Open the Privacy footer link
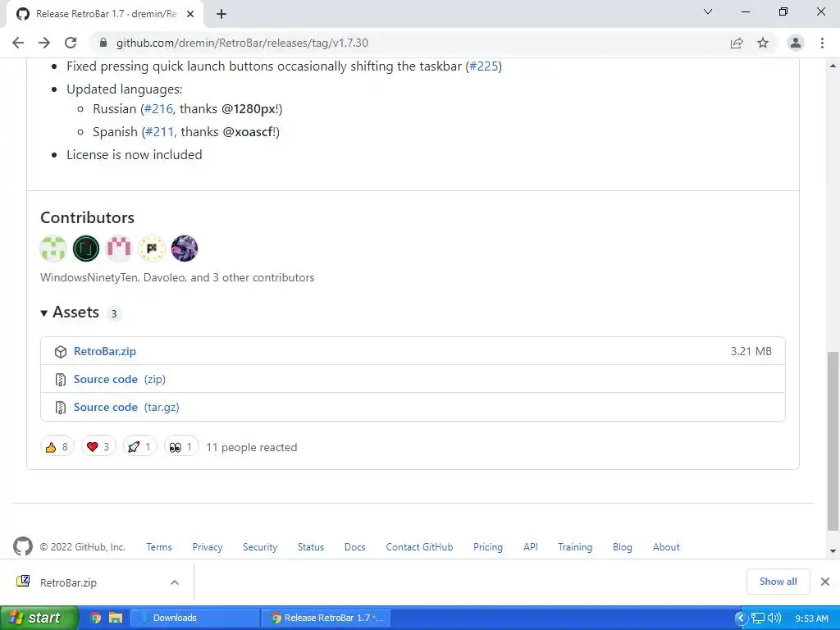This screenshot has height=630, width=840. tap(208, 547)
